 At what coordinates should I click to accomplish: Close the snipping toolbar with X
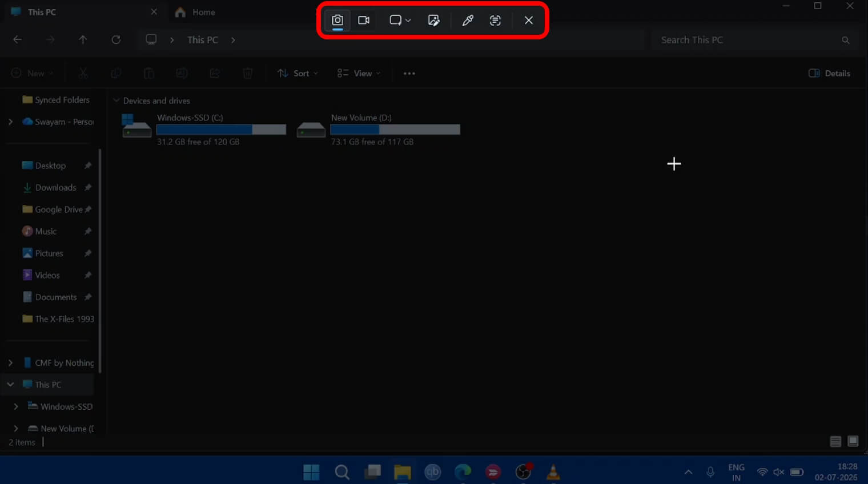[x=529, y=20]
